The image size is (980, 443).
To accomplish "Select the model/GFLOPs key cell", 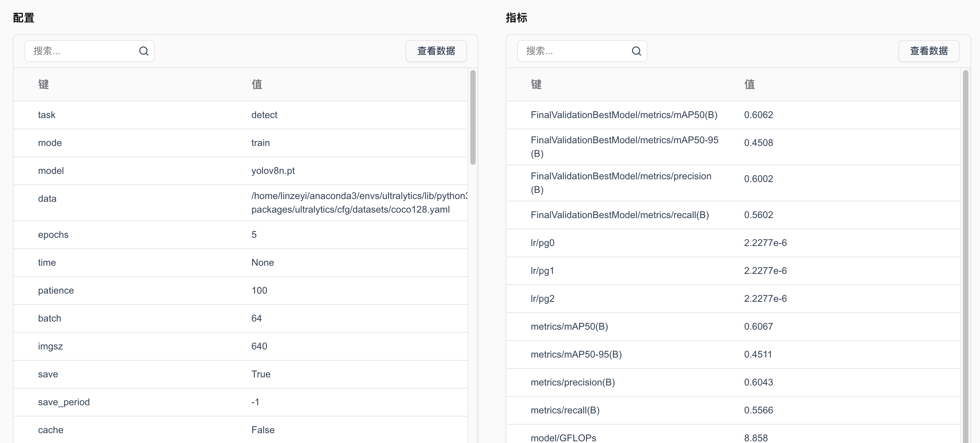I will (x=563, y=438).
